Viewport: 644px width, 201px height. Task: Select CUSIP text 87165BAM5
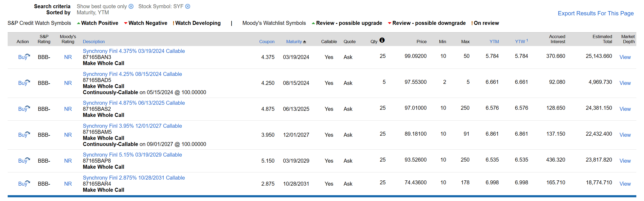click(97, 132)
